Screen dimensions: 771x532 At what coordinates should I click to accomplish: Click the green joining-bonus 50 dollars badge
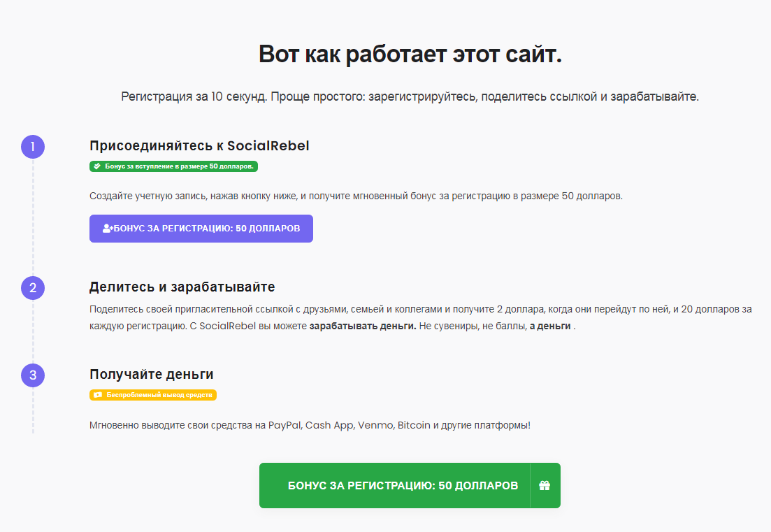pos(173,166)
